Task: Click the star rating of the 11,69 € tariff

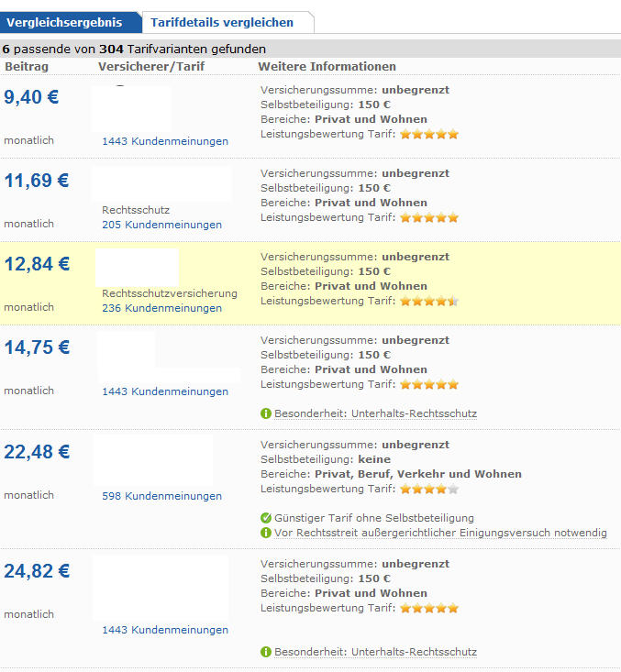Action: click(x=428, y=217)
